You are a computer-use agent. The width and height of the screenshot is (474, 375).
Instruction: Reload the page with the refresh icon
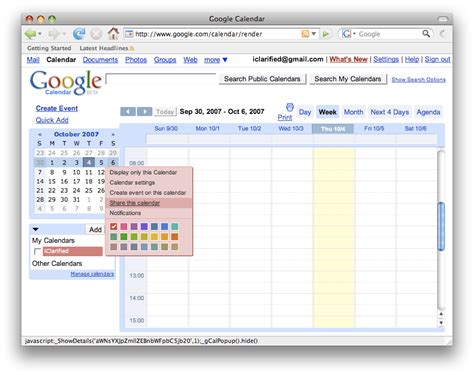[x=79, y=34]
